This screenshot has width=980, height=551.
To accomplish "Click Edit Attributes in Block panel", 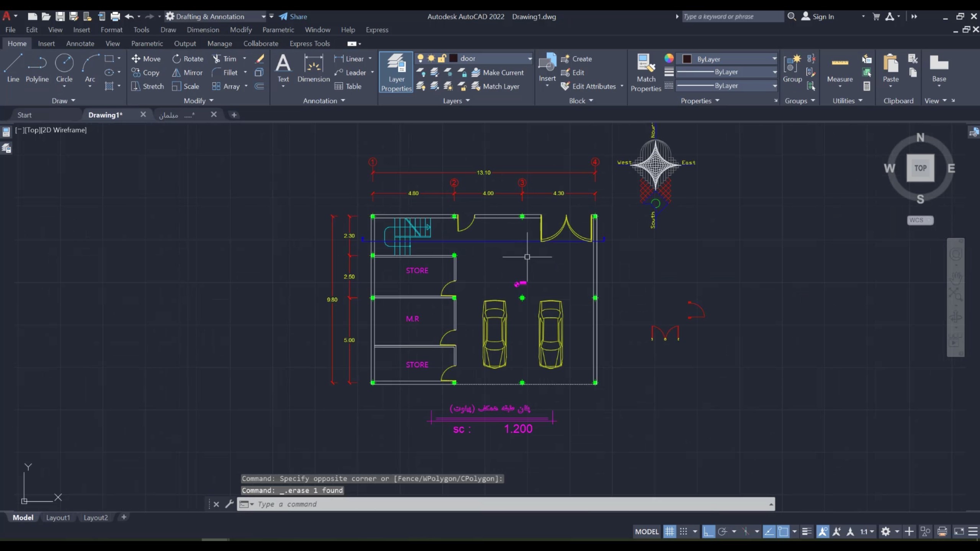I will (x=588, y=86).
